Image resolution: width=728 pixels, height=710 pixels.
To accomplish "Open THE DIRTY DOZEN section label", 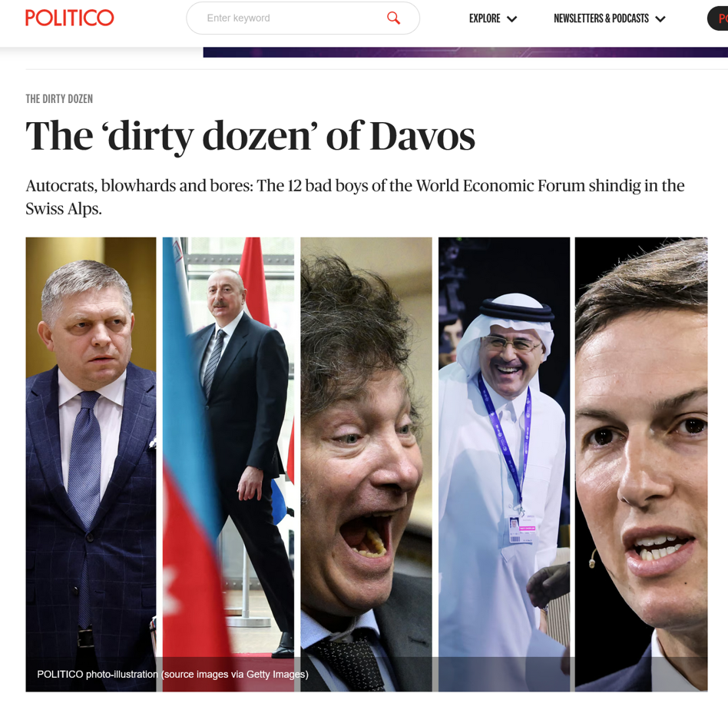I will [x=59, y=99].
